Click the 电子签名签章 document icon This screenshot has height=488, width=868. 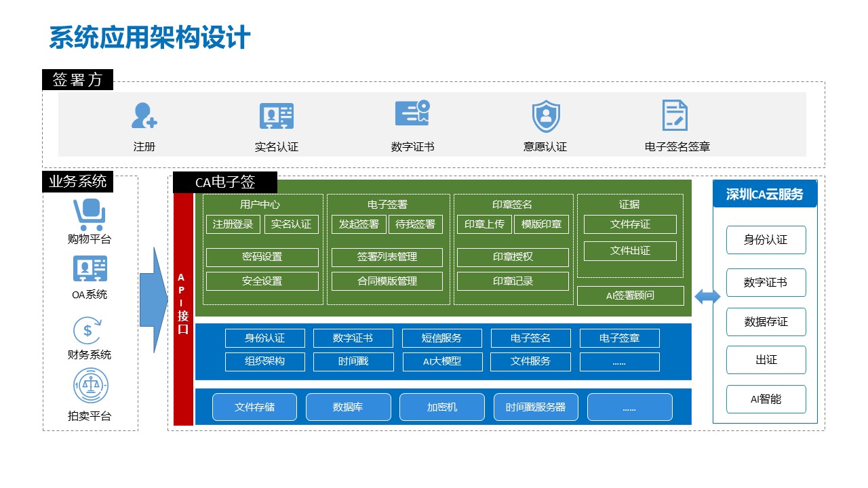click(675, 115)
